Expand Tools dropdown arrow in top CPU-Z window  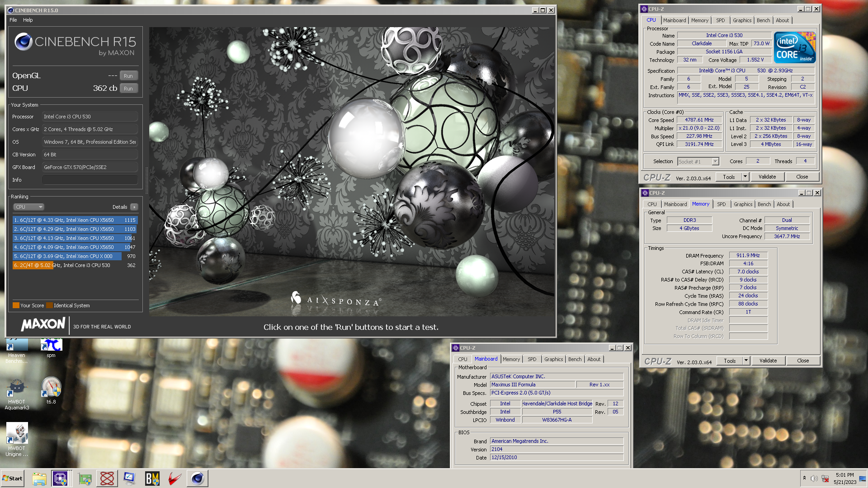tap(745, 177)
